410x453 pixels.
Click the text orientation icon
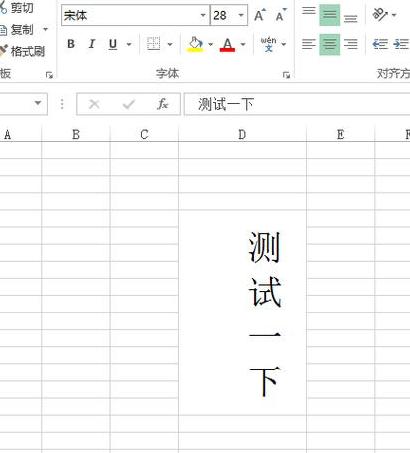(380, 15)
